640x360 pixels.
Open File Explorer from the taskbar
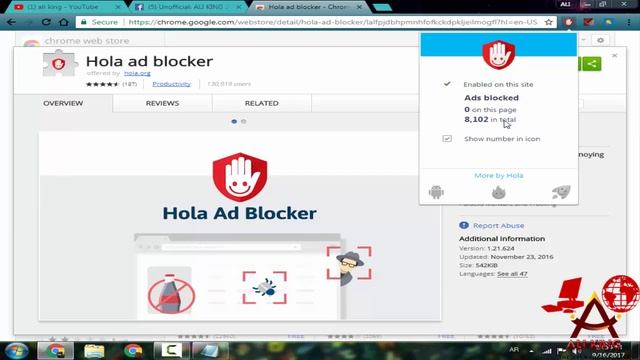(x=94, y=351)
